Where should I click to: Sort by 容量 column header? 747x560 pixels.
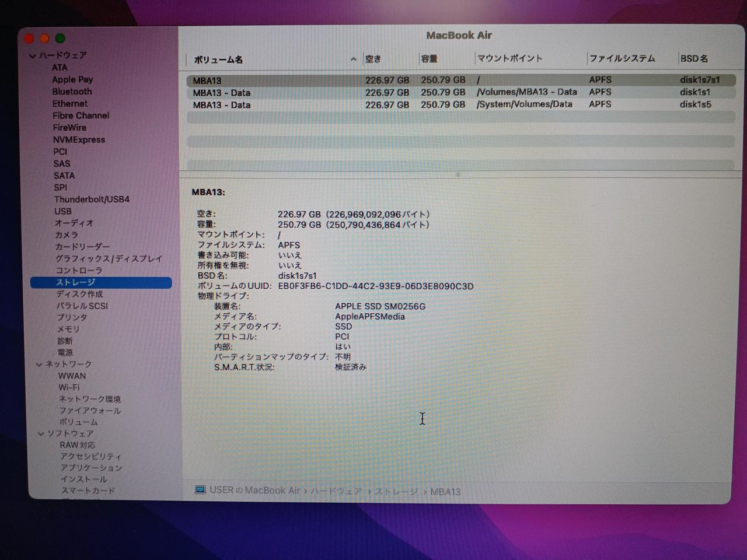430,59
